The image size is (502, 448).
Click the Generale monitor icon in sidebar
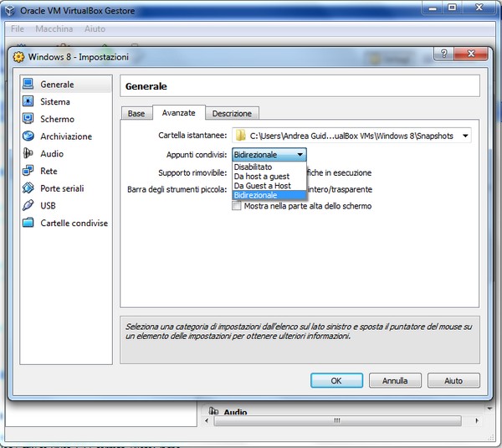28,84
